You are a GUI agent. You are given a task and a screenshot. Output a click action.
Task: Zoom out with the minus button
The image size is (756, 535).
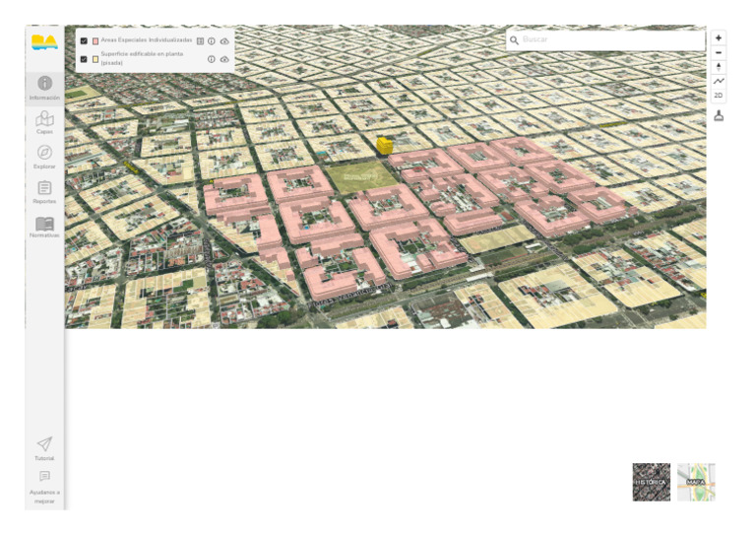719,52
